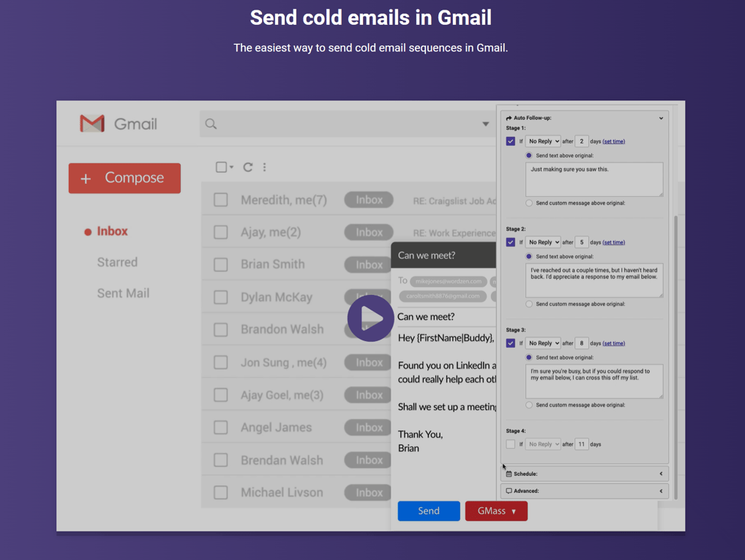Select Stage 1 Send text above original radio
Viewport: 745px width, 560px height.
[x=529, y=155]
